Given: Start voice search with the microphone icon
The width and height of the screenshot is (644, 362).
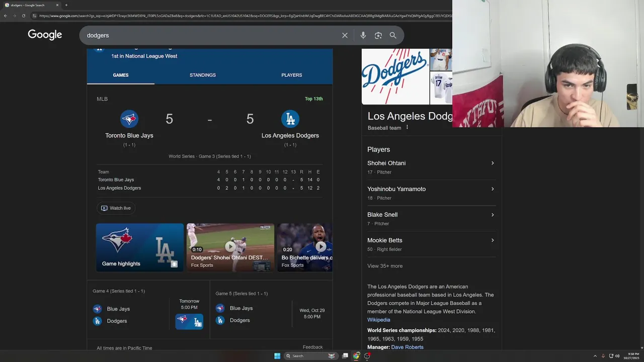Looking at the screenshot, I should [x=363, y=35].
